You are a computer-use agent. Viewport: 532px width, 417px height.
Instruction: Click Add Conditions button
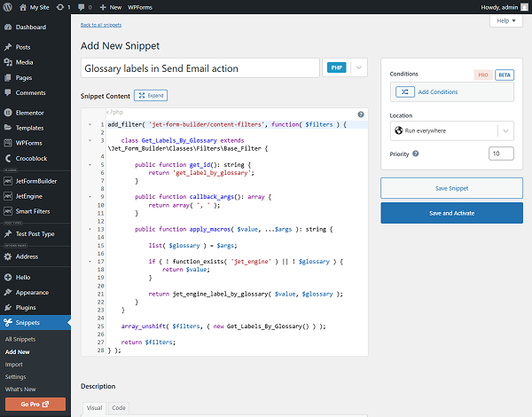coord(452,92)
